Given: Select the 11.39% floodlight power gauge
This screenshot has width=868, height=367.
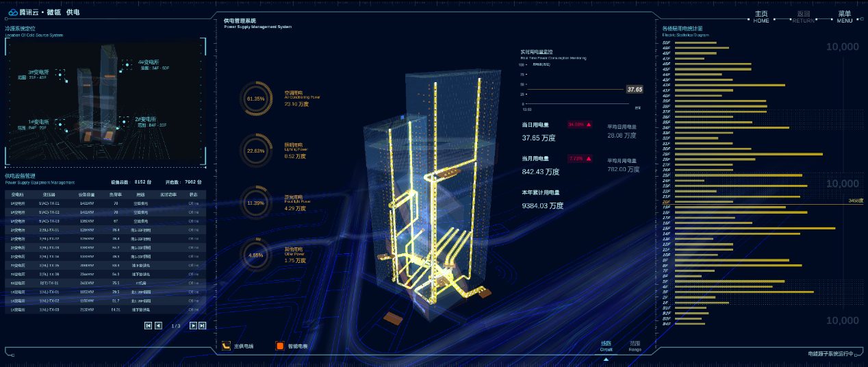Looking at the screenshot, I should tap(255, 203).
